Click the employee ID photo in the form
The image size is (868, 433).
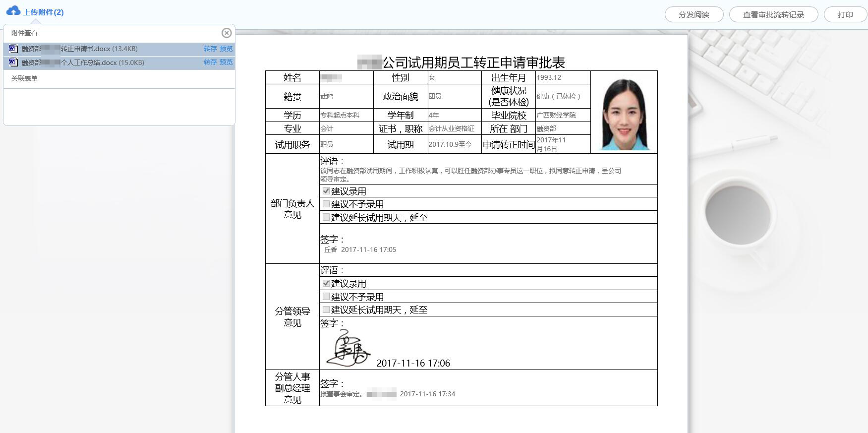point(624,113)
